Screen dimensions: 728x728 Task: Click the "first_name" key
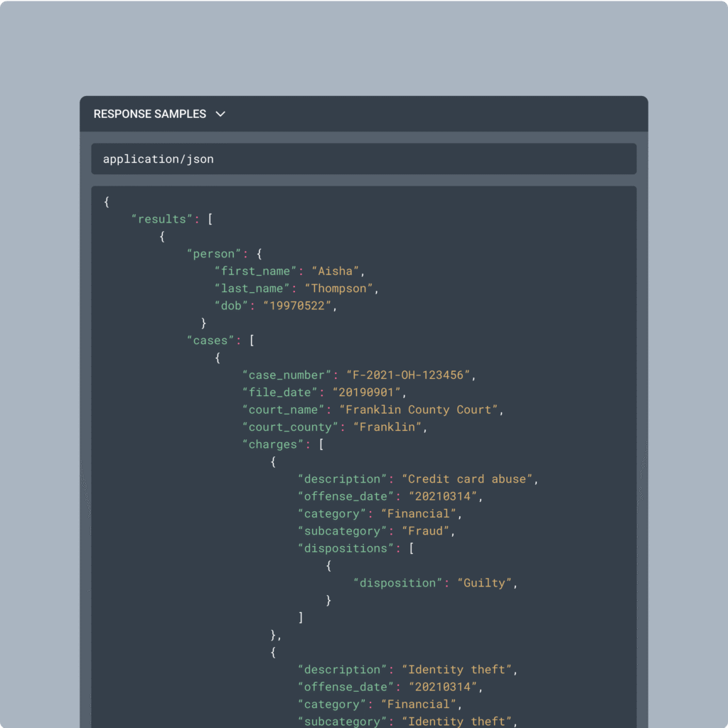point(255,271)
